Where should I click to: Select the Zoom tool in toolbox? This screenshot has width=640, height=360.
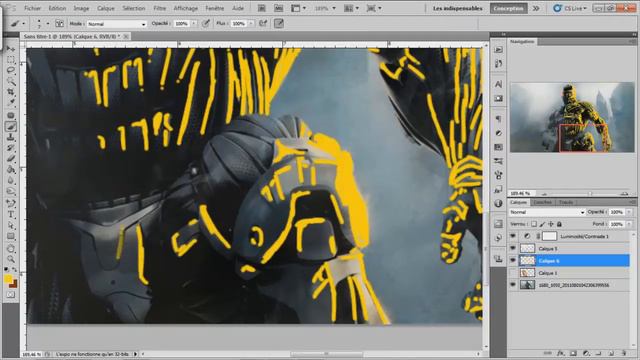[11, 259]
